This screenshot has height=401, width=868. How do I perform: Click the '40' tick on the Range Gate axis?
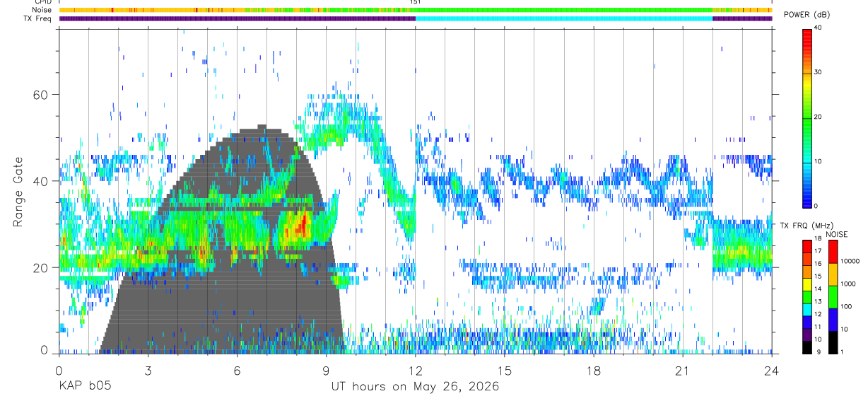pos(42,181)
